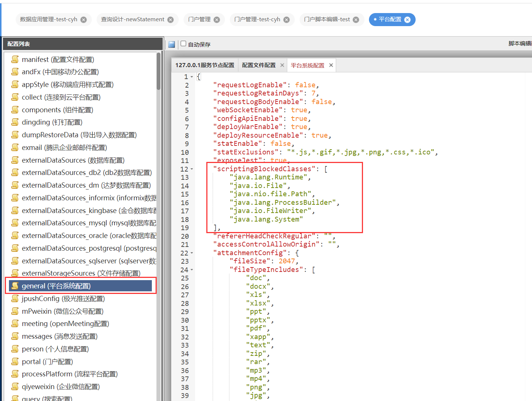Click the config list vertical scrollbar
The width and height of the screenshot is (532, 401).
[159, 71]
